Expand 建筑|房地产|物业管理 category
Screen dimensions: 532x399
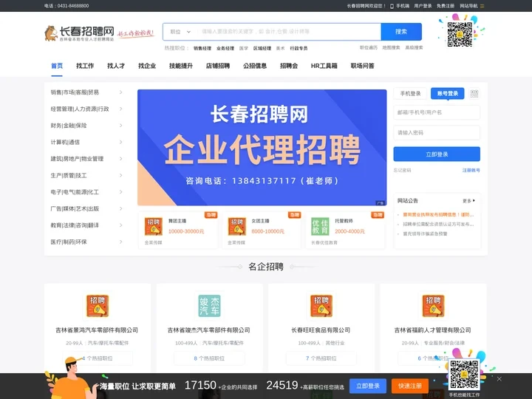point(86,159)
